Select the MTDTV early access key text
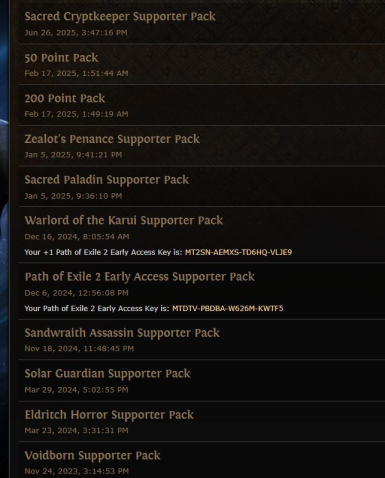Viewport: 385px width, 478px height. [228, 308]
